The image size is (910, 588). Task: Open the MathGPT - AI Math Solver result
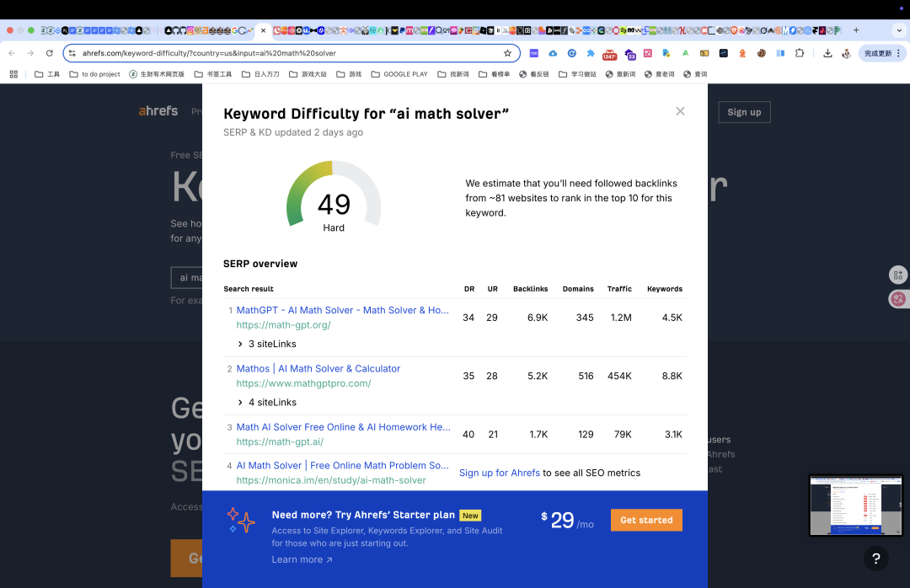(342, 310)
